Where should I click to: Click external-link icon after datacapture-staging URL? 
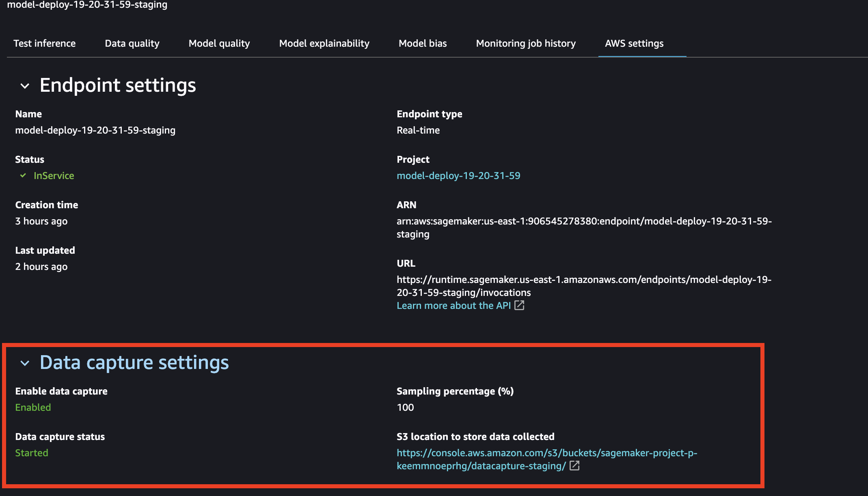[x=574, y=466]
